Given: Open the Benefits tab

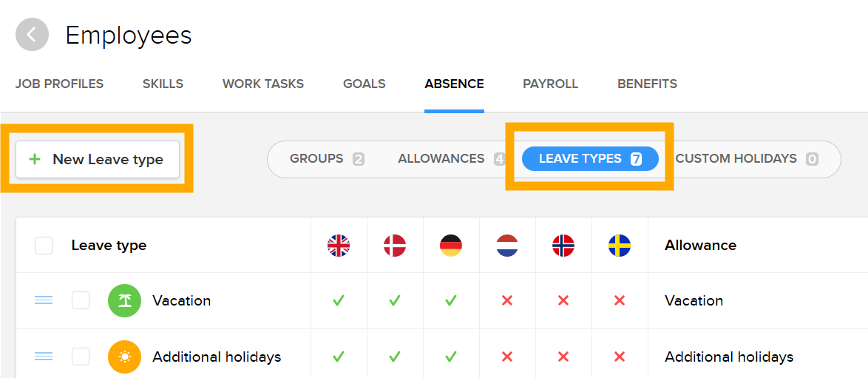Looking at the screenshot, I should 647,84.
